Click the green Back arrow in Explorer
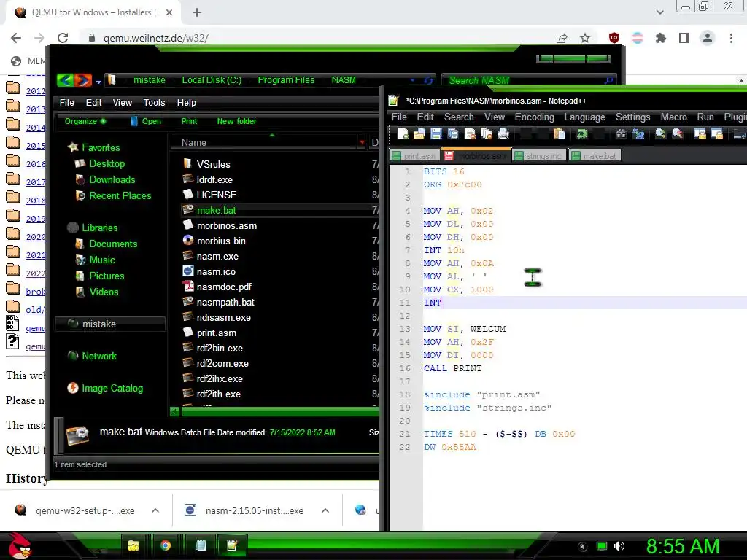 tap(65, 80)
